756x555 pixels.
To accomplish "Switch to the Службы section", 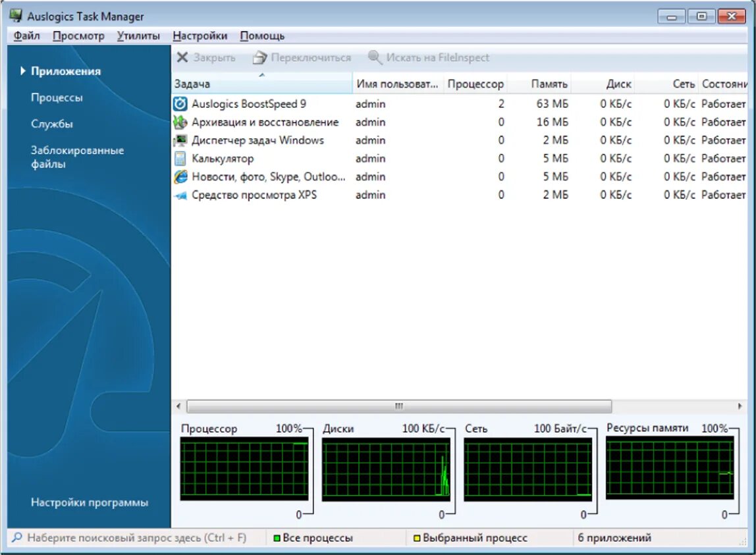I will 52,124.
